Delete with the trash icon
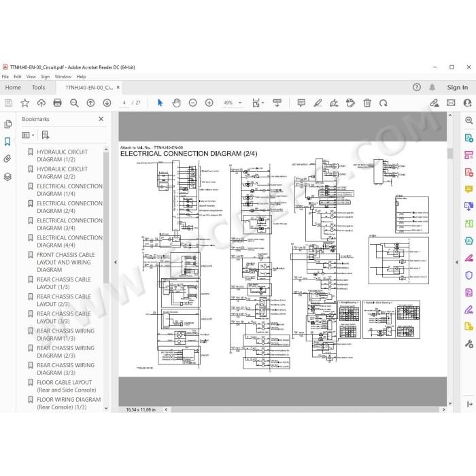Image resolution: width=476 pixels, height=476 pixels. coord(367,103)
